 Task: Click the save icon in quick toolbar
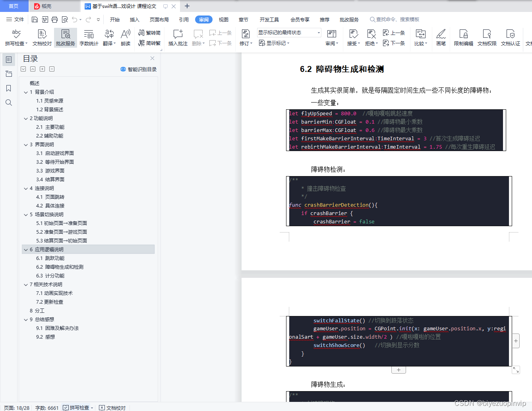(x=35, y=19)
